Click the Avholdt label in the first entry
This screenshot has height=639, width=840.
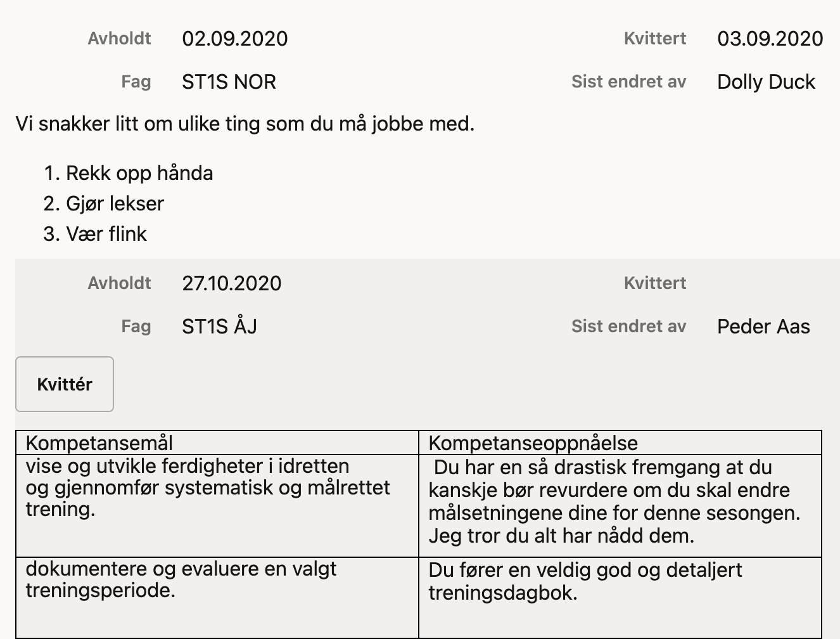pyautogui.click(x=118, y=39)
